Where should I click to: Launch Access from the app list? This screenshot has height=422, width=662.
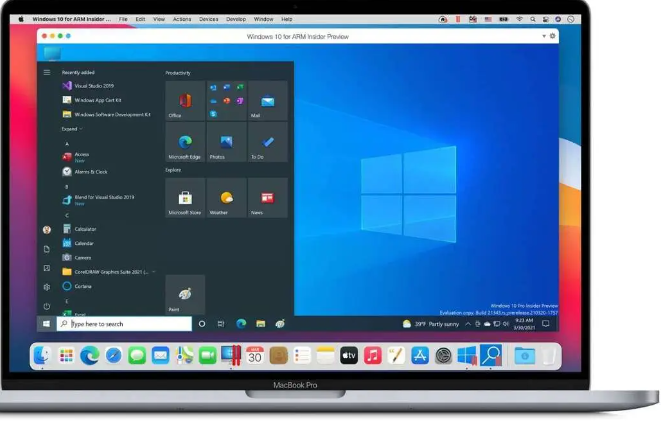click(x=76, y=157)
